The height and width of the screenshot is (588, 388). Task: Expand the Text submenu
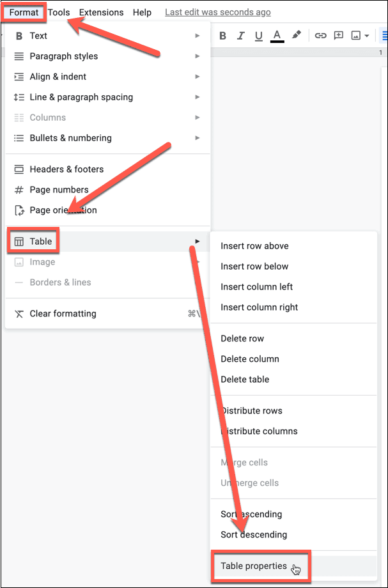coord(38,36)
